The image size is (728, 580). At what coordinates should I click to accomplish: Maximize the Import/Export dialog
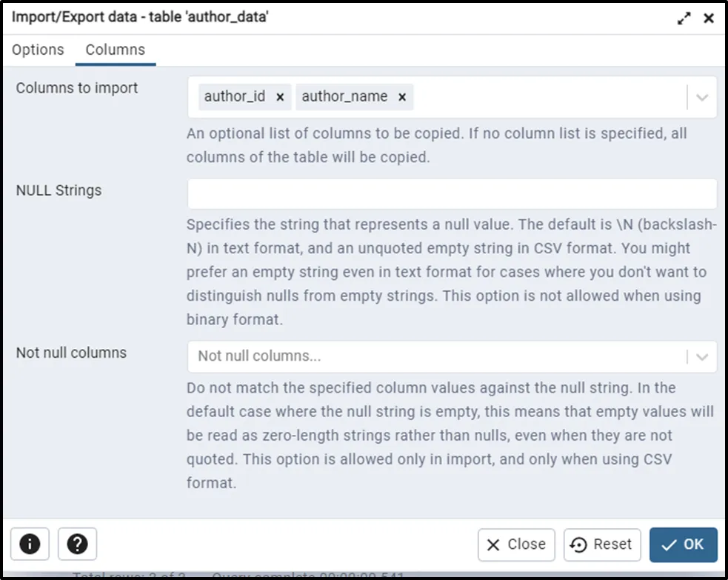coord(684,19)
